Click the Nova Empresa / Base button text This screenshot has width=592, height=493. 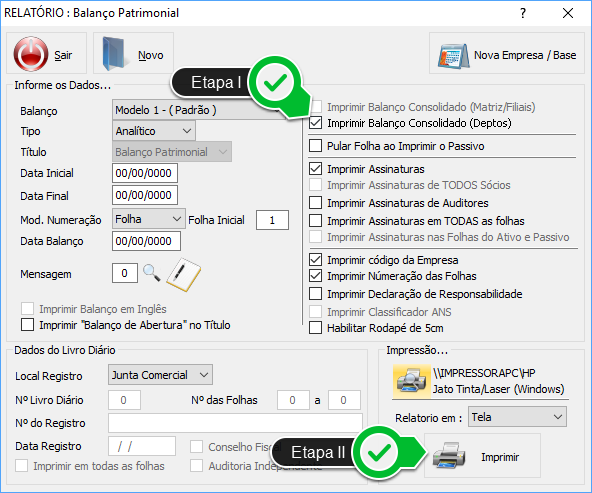coord(525,55)
